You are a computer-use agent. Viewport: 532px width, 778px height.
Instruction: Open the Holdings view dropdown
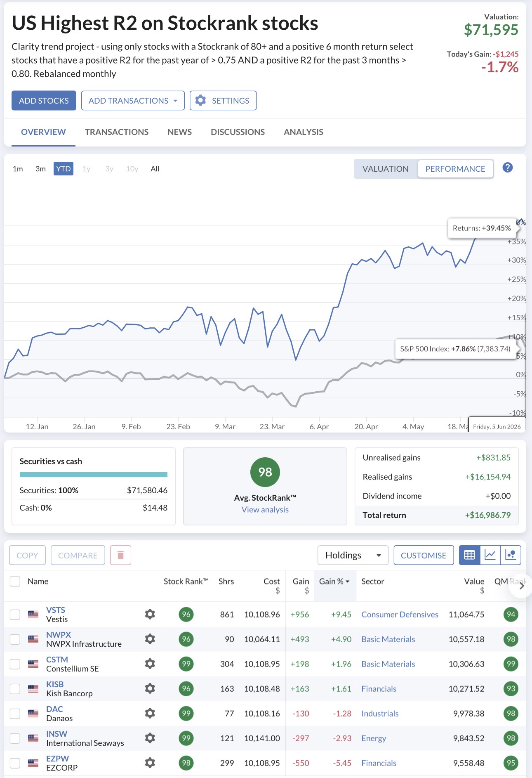click(353, 555)
